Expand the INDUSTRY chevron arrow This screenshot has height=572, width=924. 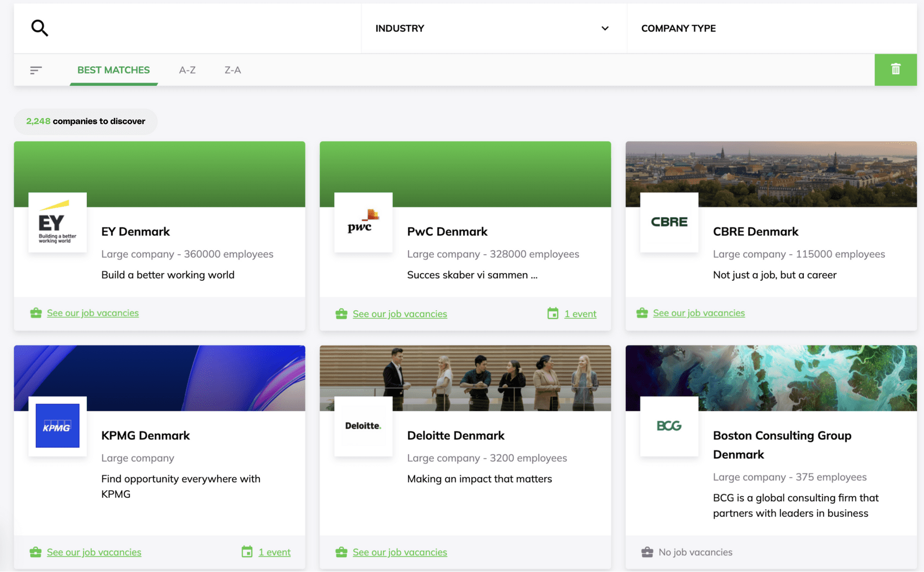[x=605, y=29]
